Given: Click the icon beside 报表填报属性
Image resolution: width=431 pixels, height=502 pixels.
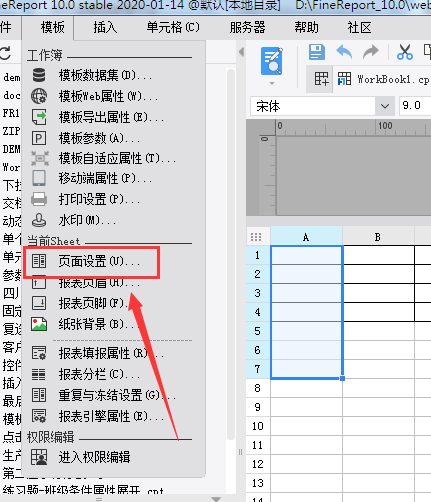Looking at the screenshot, I should point(39,353).
